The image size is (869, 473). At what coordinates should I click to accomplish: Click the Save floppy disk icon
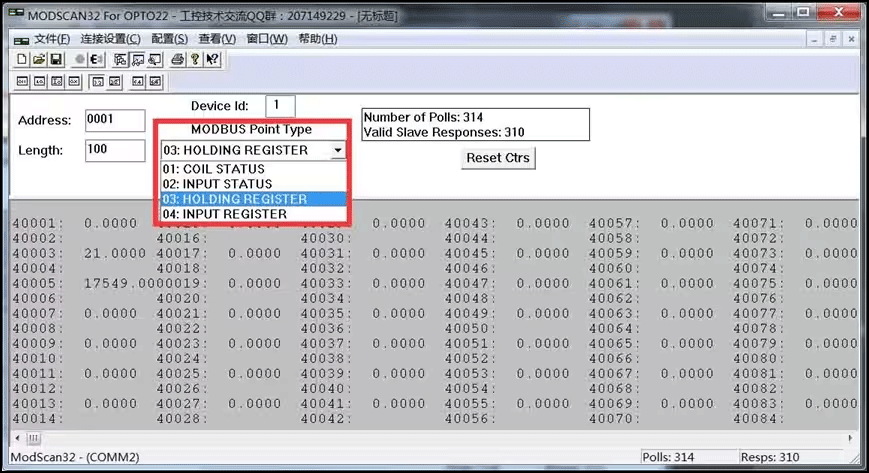click(x=56, y=60)
